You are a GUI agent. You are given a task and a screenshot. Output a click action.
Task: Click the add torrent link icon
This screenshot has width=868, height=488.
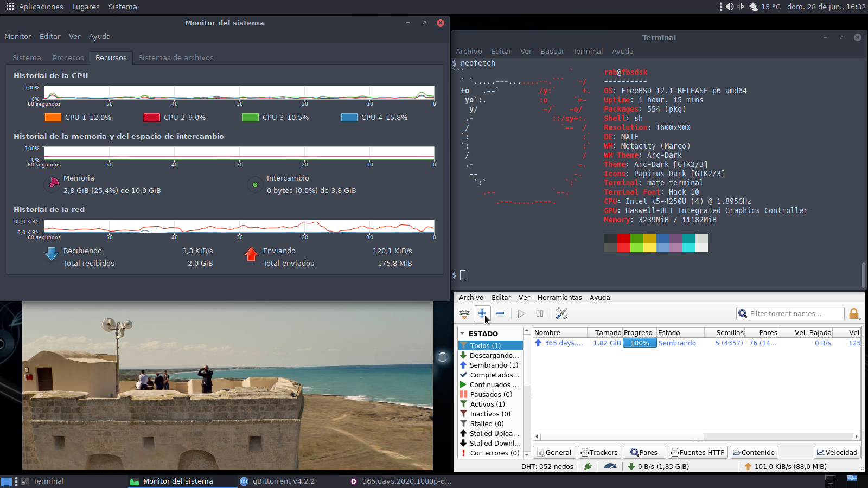tap(464, 313)
